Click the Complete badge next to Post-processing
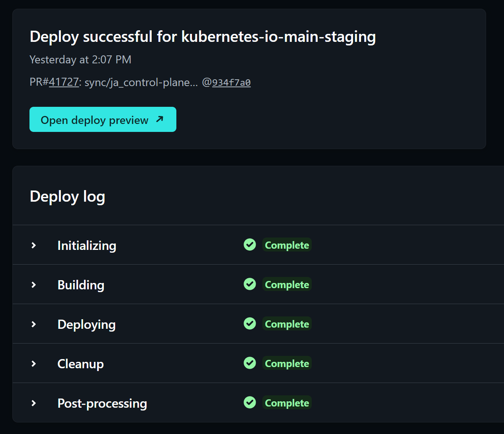 287,403
